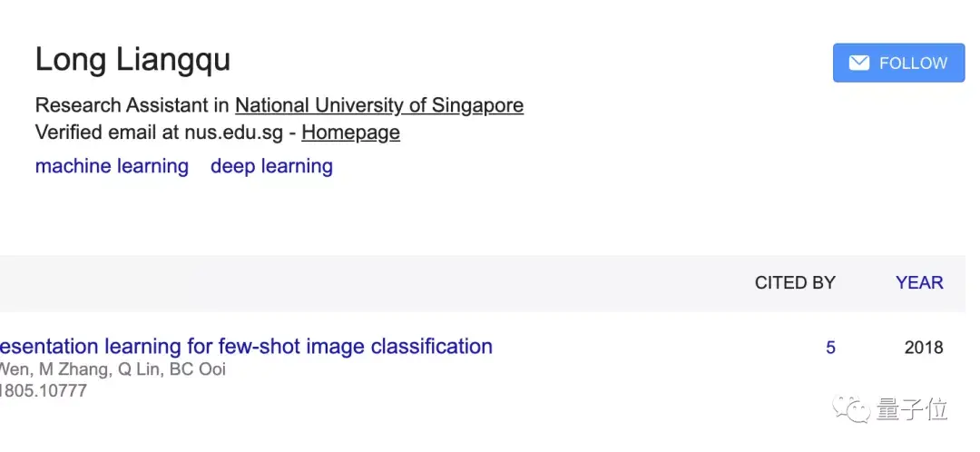Click the envelope icon on Follow button
The width and height of the screenshot is (980, 452).
pos(858,63)
